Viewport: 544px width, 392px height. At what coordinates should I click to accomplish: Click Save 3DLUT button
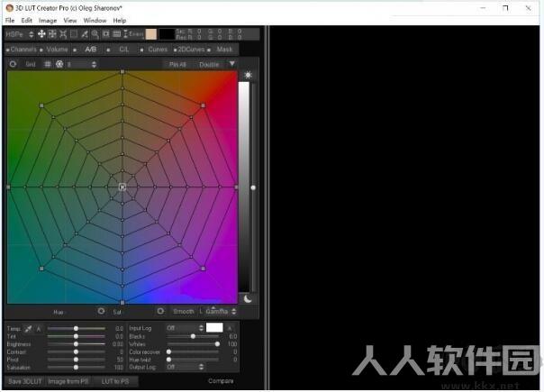click(x=25, y=381)
